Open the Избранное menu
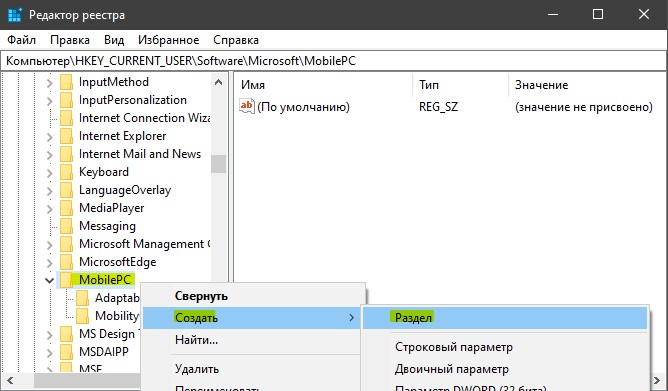Image resolution: width=668 pixels, height=391 pixels. coord(168,40)
